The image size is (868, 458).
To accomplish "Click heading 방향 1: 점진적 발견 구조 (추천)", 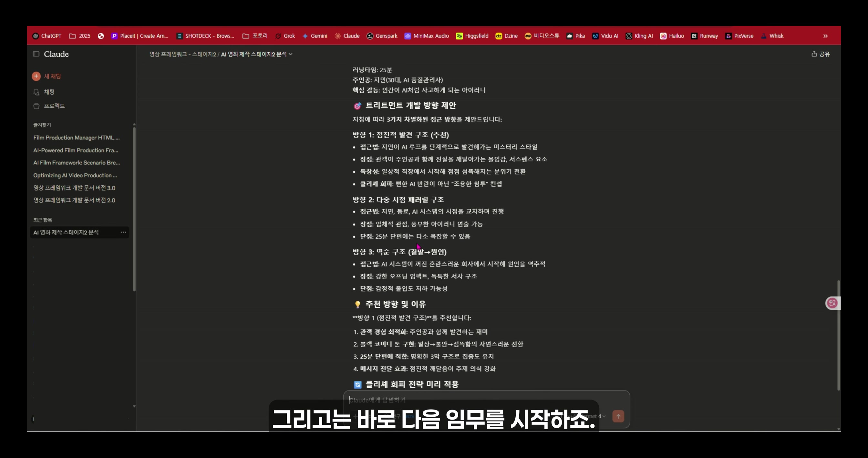I will pos(401,135).
